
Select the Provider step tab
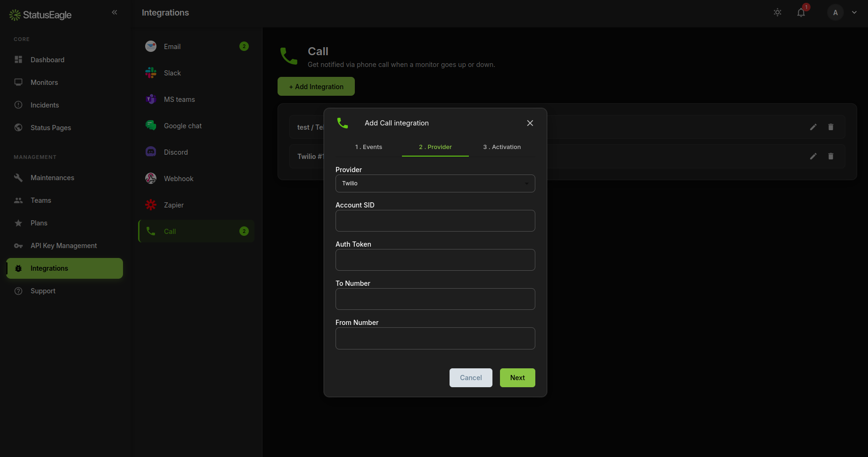[435, 147]
